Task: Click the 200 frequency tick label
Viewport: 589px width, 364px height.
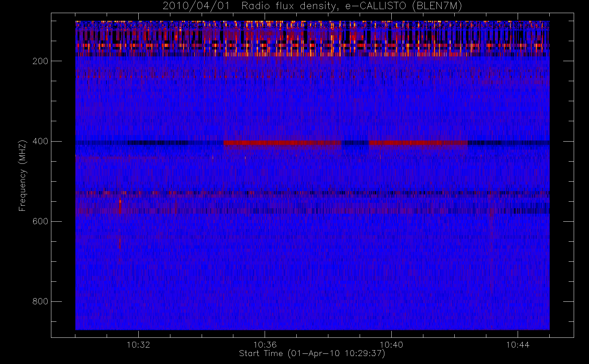Action: [x=40, y=61]
